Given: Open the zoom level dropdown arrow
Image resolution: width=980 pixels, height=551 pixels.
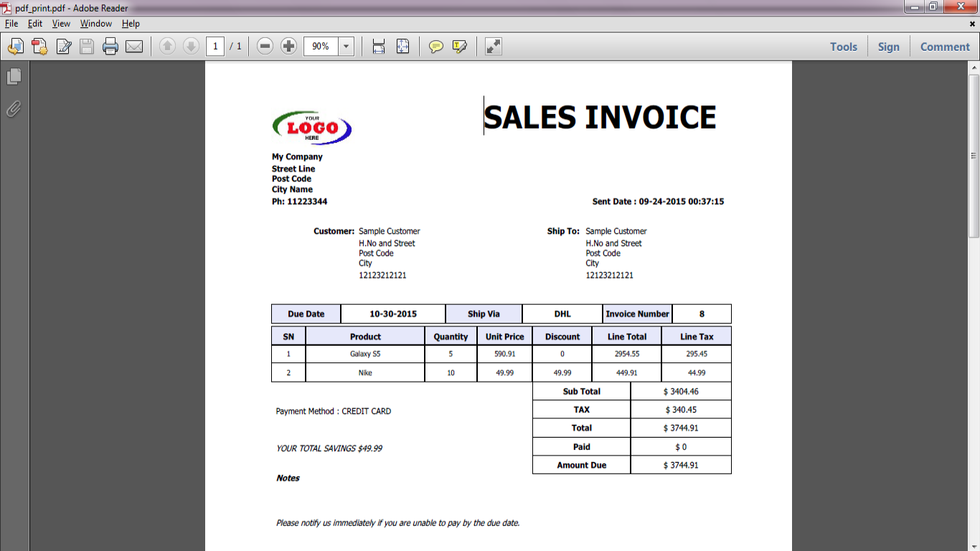Looking at the screenshot, I should 347,47.
